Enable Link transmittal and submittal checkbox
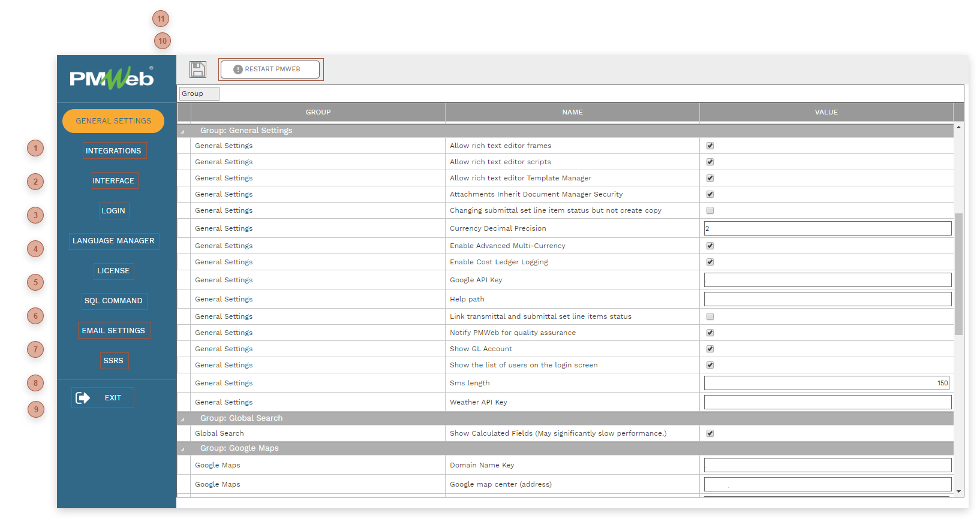 (710, 316)
